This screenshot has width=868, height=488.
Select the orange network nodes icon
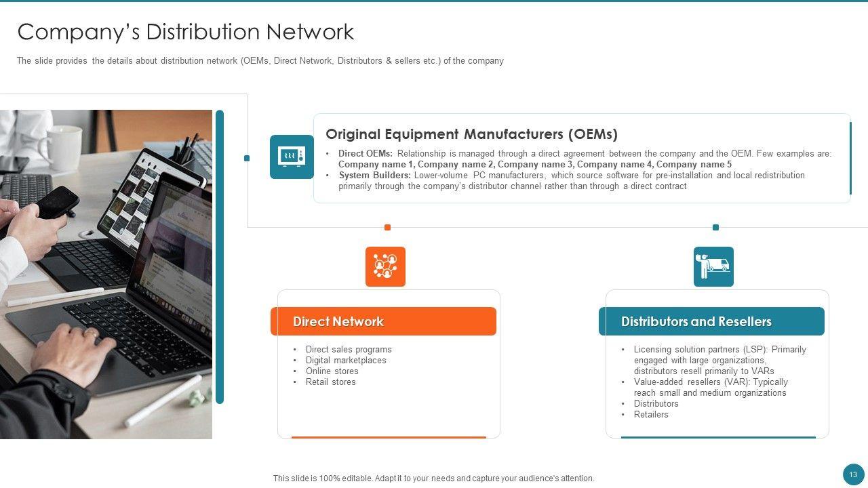click(385, 266)
